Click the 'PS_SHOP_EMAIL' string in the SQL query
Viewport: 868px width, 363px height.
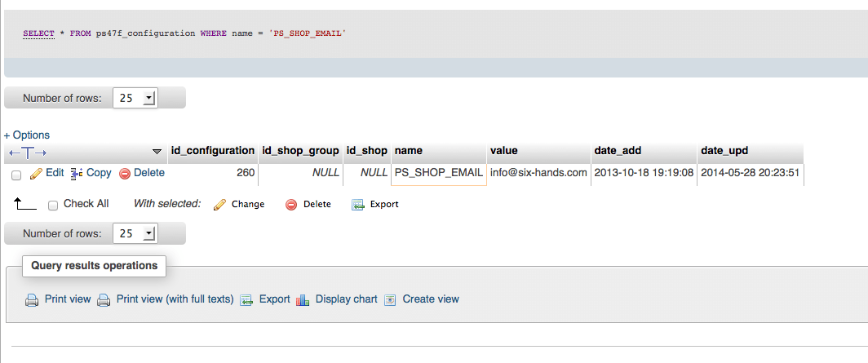click(308, 33)
